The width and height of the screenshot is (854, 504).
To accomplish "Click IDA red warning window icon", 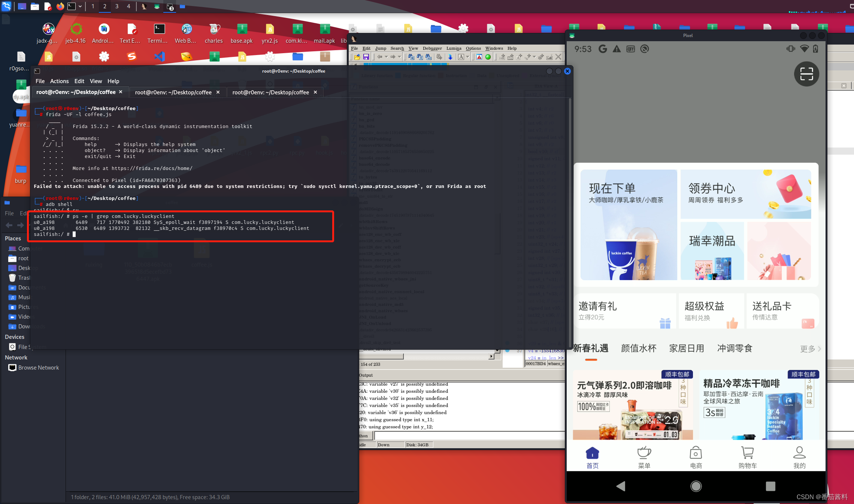I will (479, 57).
